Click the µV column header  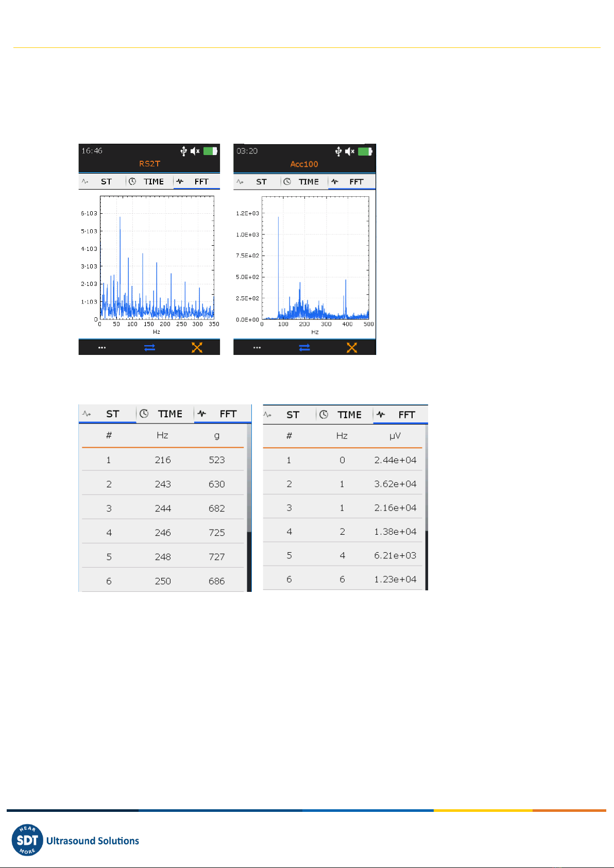click(x=395, y=436)
